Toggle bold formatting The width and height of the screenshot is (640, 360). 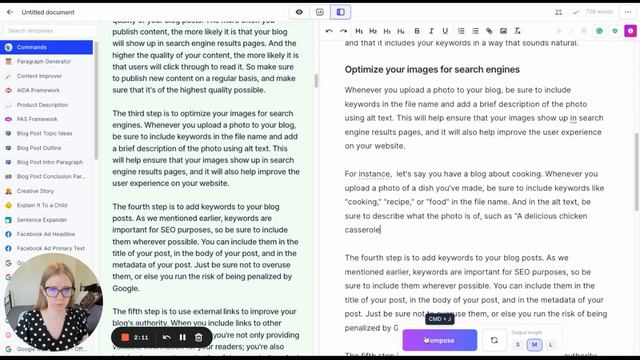[x=417, y=31]
